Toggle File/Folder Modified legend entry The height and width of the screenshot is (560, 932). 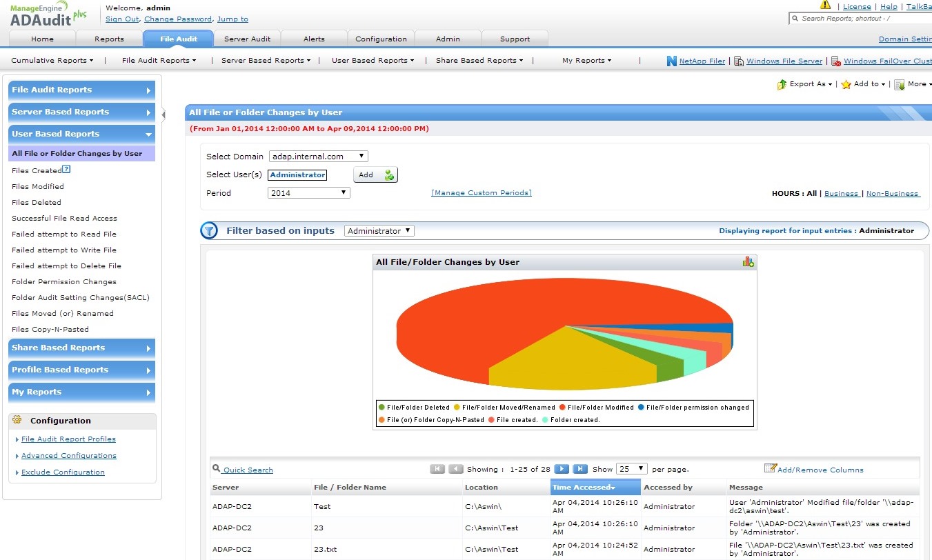596,408
